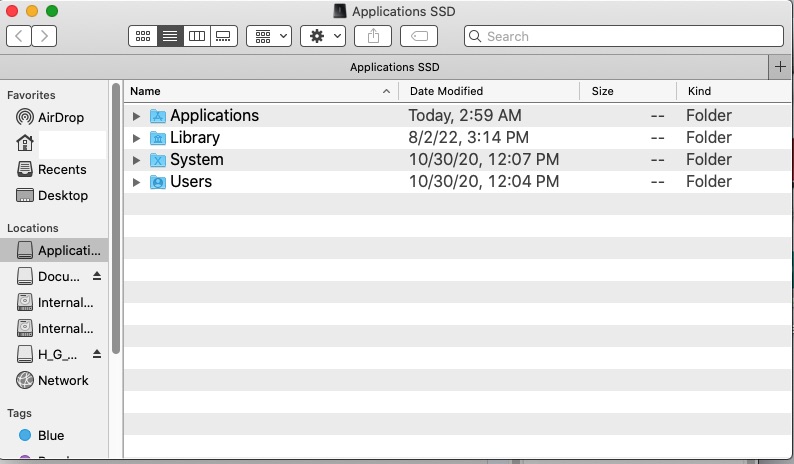
Task: Click the Edit Tags toolbar button
Action: pyautogui.click(x=419, y=36)
